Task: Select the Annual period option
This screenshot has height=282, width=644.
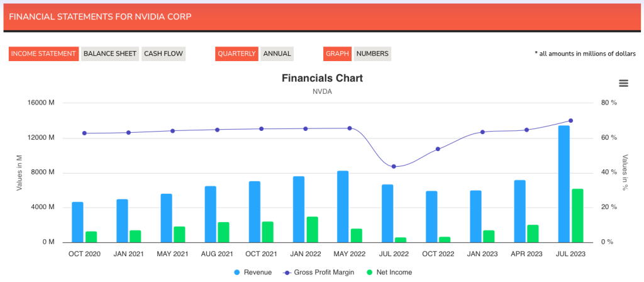Action: click(x=277, y=54)
